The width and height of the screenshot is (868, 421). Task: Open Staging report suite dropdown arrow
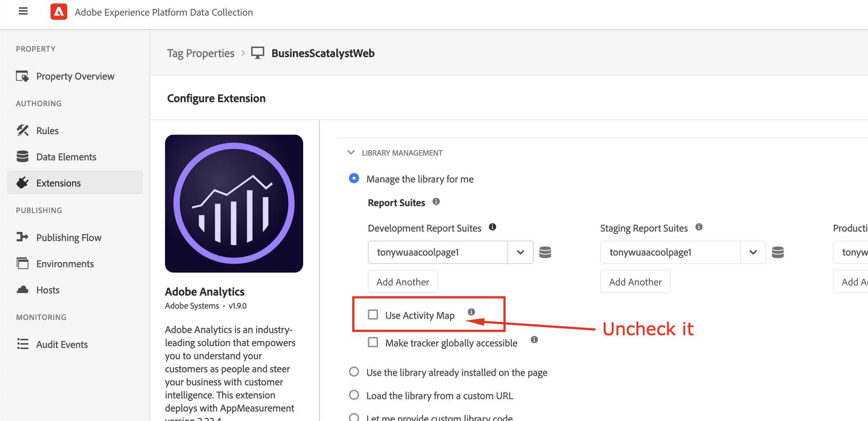[x=753, y=252]
